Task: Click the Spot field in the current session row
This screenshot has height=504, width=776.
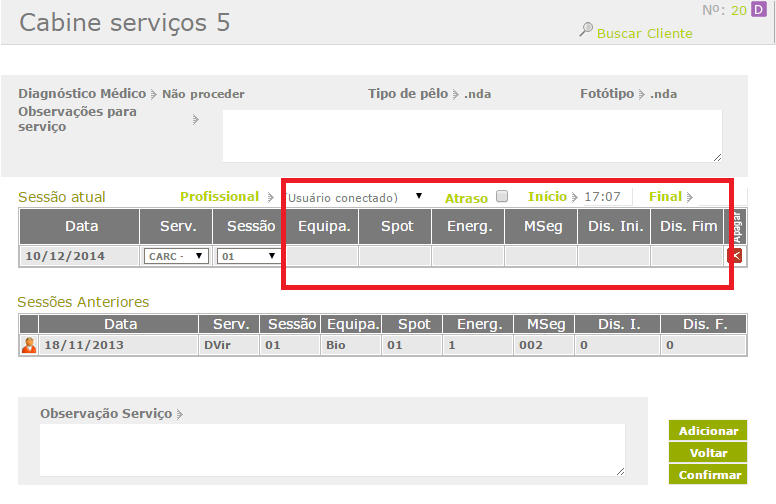Action: click(x=394, y=256)
